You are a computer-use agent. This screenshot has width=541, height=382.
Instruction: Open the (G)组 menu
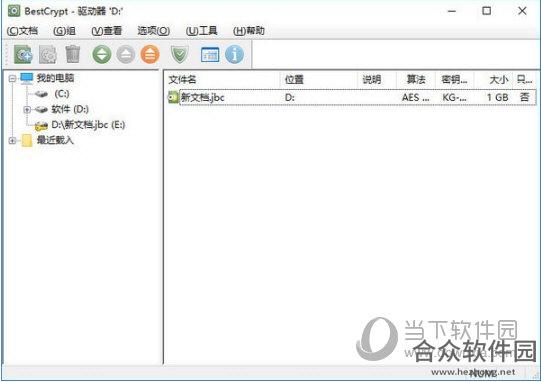click(x=65, y=31)
